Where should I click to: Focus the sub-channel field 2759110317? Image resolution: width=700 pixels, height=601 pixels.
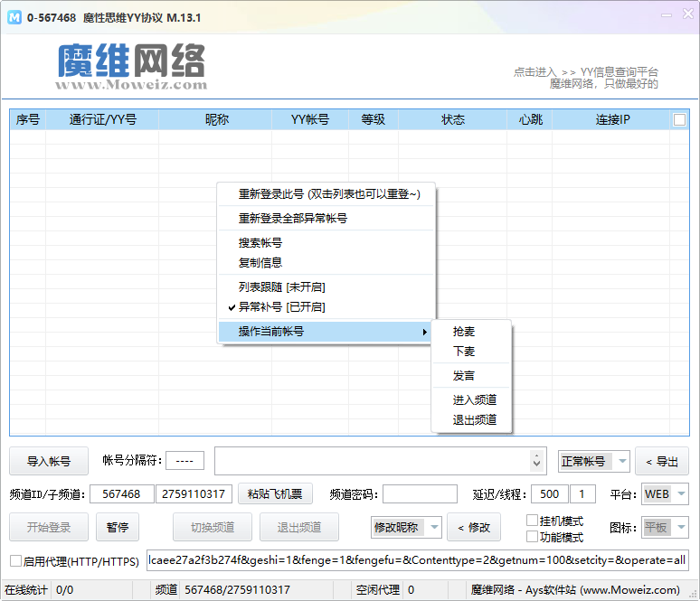coord(194,494)
